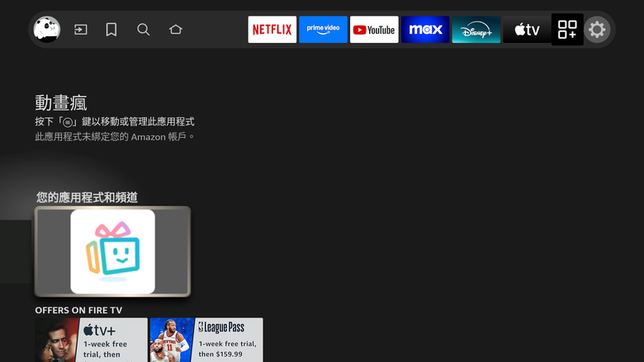The width and height of the screenshot is (644, 362).
Task: Launch the Netflix app tile
Action: [x=272, y=30]
